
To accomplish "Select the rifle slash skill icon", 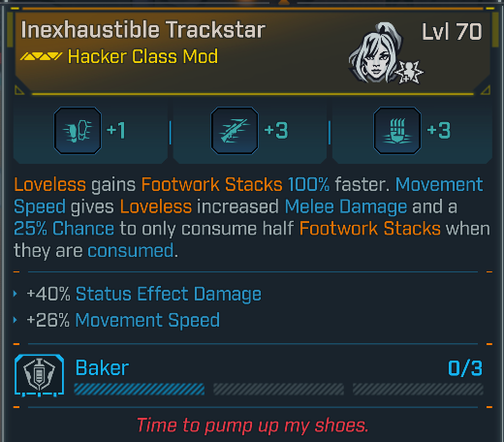I will point(235,131).
